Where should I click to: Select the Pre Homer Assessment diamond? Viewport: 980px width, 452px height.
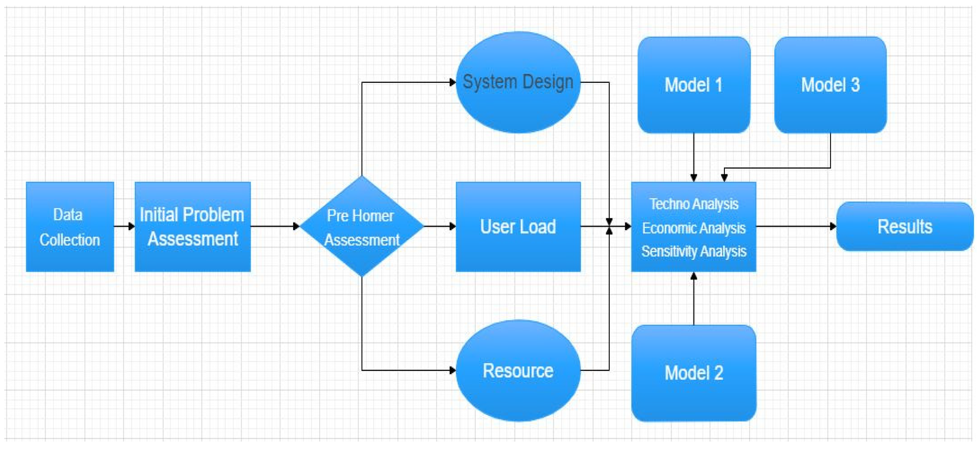click(361, 227)
